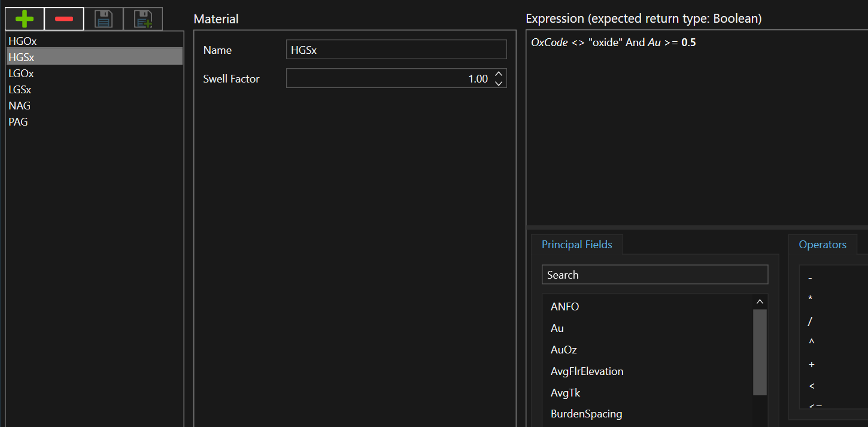Click the Principal Fields Search box
This screenshot has height=427, width=868.
[x=654, y=275]
